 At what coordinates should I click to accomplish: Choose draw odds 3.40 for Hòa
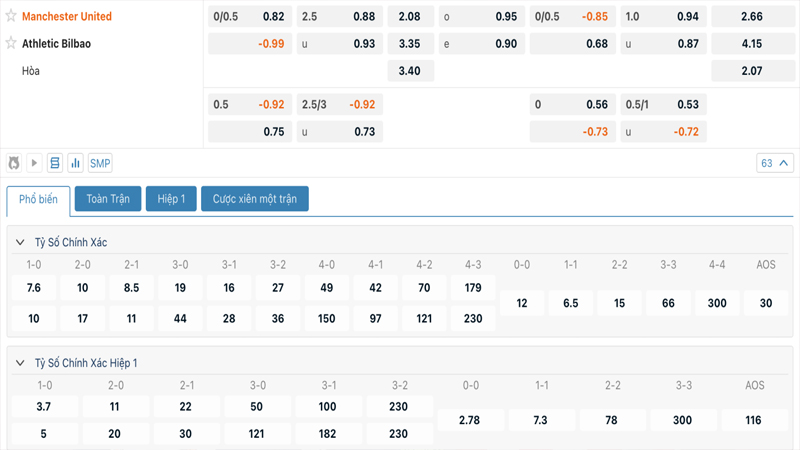coord(409,71)
